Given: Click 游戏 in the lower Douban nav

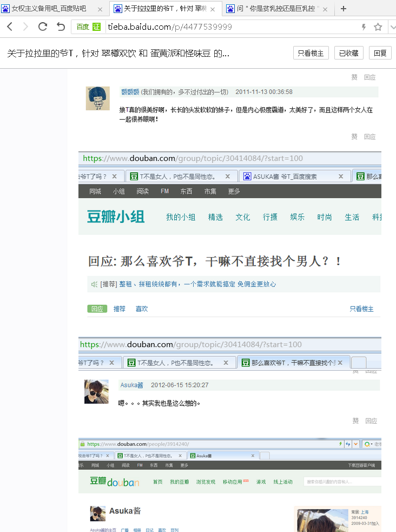Looking at the screenshot, I should [261, 482].
